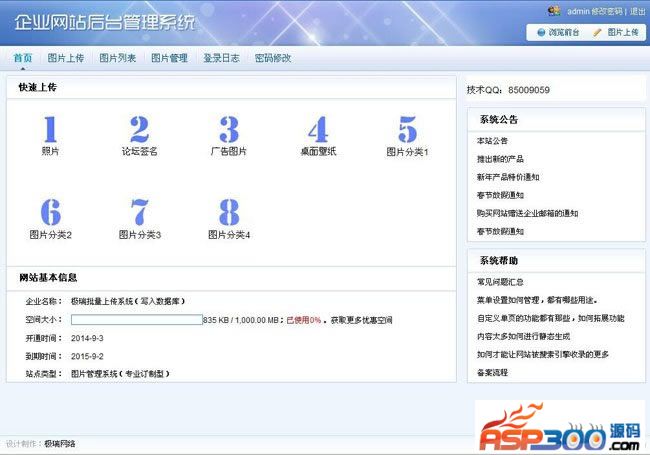The image size is (650, 455).
Task: Switch to 图片上传 navigation tab
Action: (65, 58)
